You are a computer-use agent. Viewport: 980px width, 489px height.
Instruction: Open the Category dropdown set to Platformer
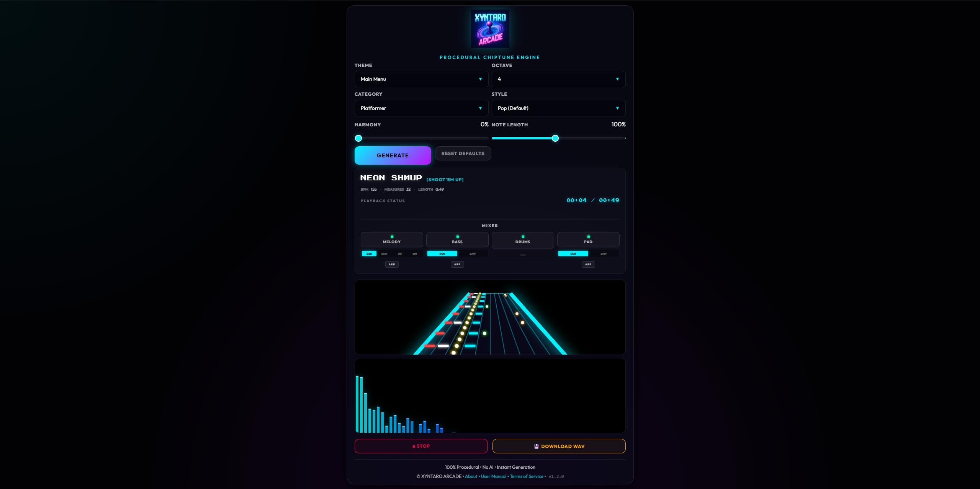click(421, 108)
